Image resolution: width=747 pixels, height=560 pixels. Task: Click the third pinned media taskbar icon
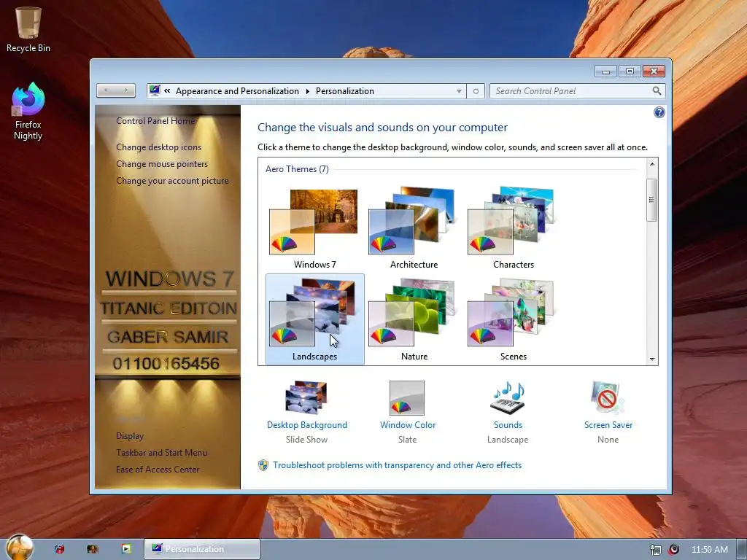(125, 549)
